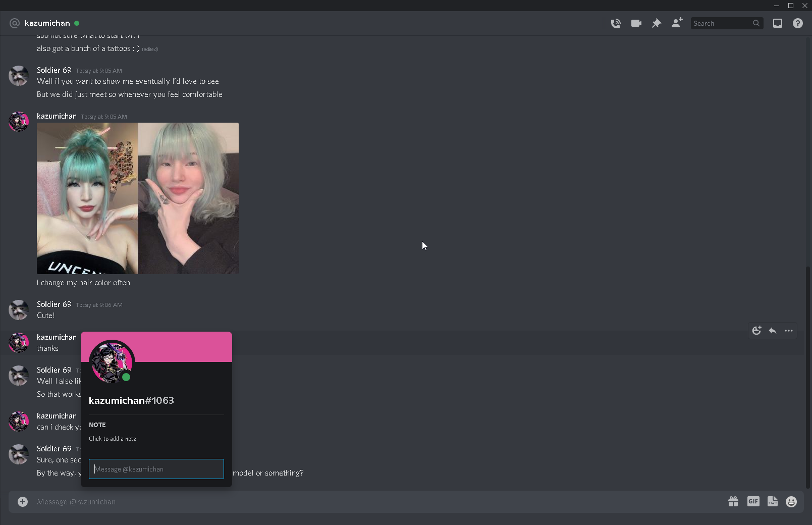Click the 'Cute!' message text
This screenshot has height=525, width=812.
click(46, 316)
